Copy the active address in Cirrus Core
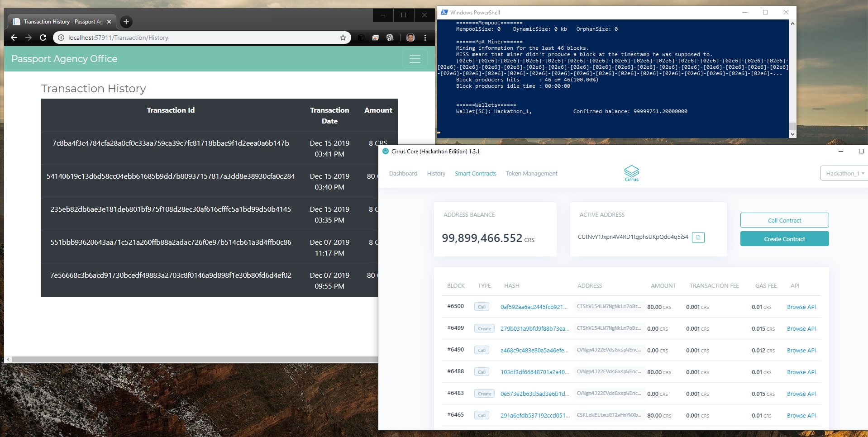Image resolution: width=868 pixels, height=437 pixels. (x=698, y=237)
